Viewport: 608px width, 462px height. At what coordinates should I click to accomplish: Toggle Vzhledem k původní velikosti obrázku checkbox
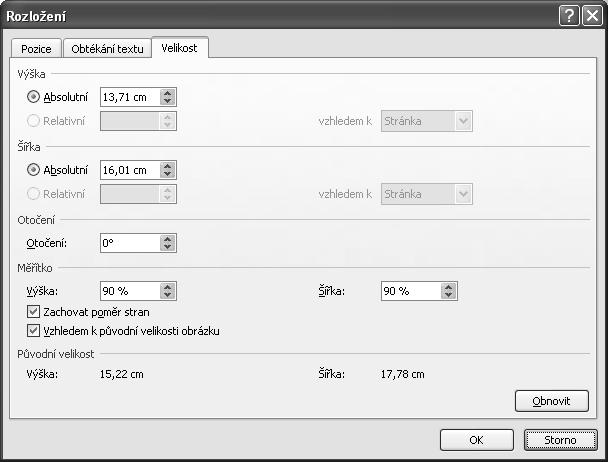coord(33,330)
